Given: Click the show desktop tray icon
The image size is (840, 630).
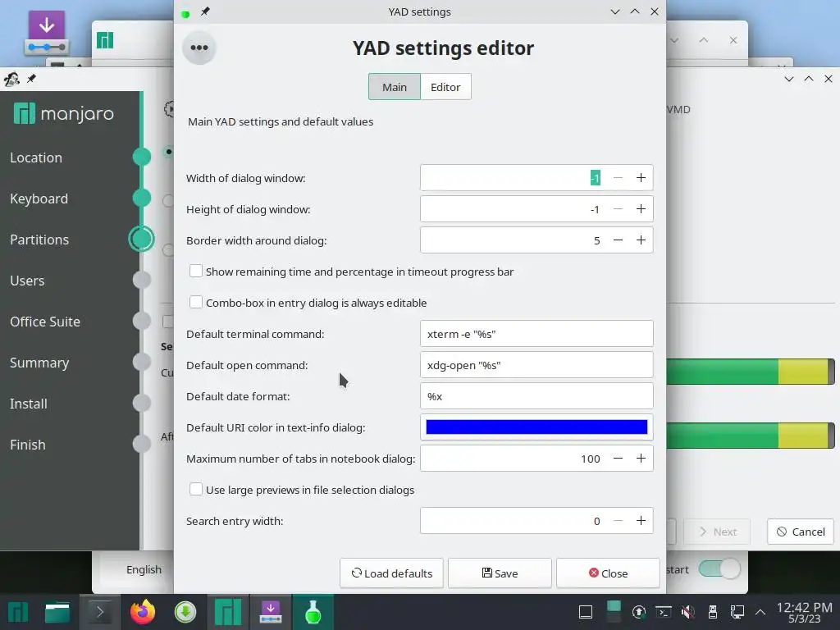Looking at the screenshot, I should pyautogui.click(x=586, y=612).
